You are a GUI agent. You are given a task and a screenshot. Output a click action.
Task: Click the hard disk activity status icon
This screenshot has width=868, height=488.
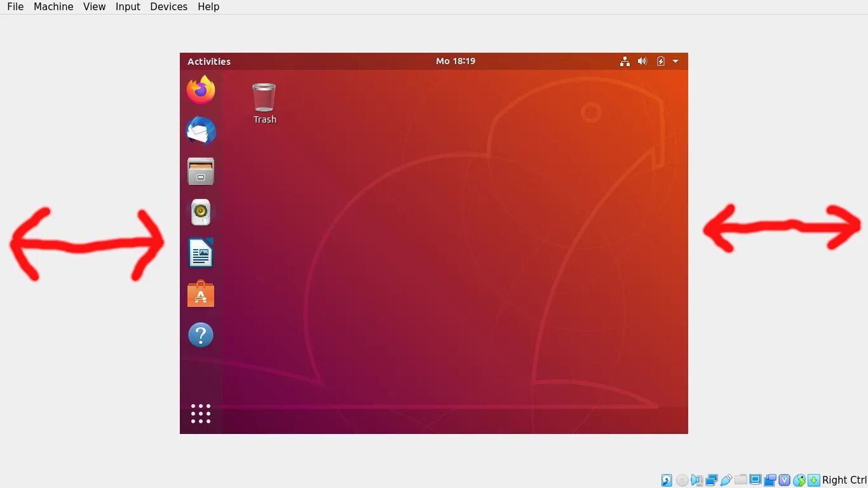click(667, 480)
